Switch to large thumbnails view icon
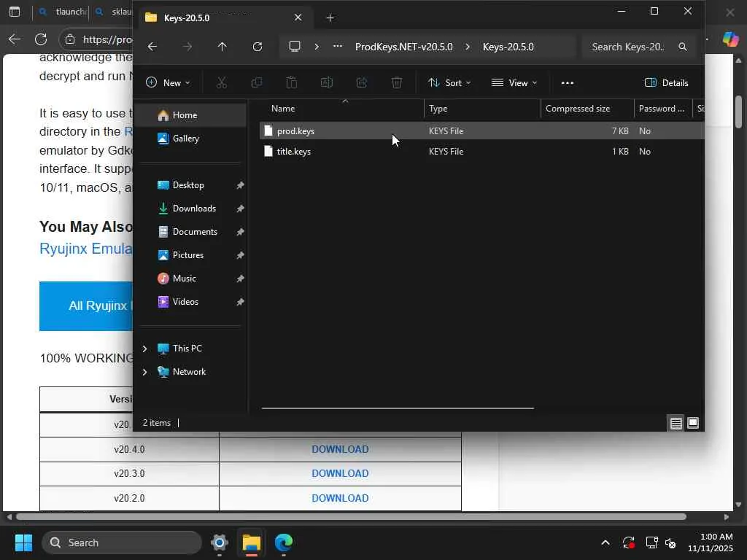This screenshot has width=747, height=560. pyautogui.click(x=693, y=423)
